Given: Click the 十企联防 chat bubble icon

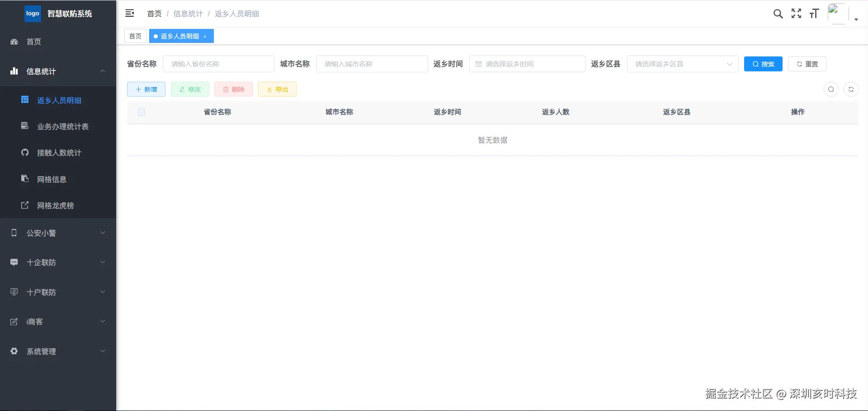Looking at the screenshot, I should tap(14, 262).
